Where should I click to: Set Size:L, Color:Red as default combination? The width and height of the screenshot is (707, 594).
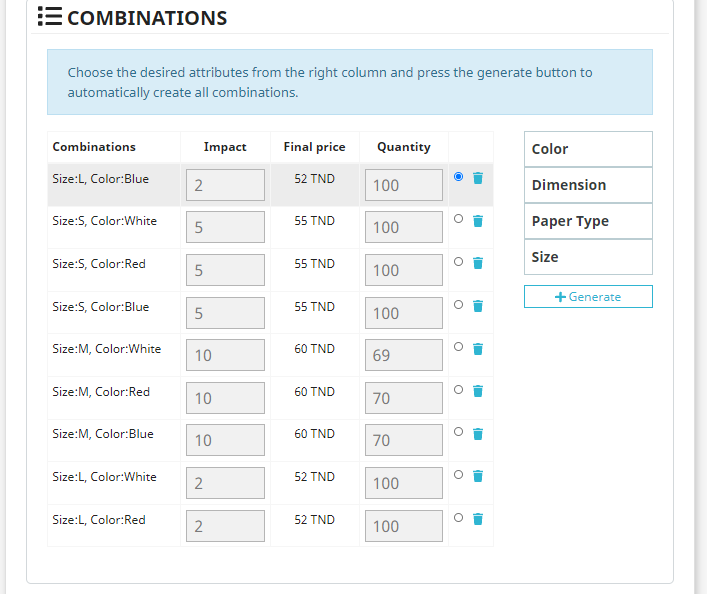[x=458, y=518]
